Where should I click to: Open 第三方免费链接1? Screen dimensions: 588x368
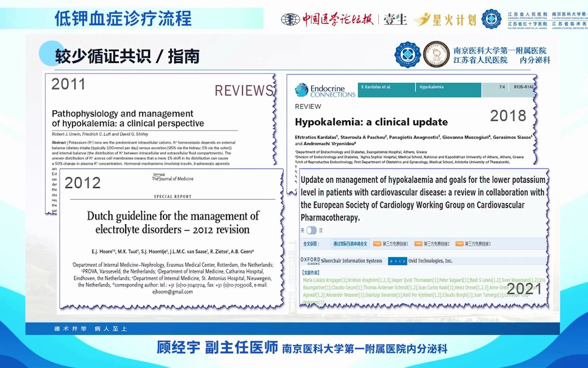pyautogui.click(x=395, y=244)
